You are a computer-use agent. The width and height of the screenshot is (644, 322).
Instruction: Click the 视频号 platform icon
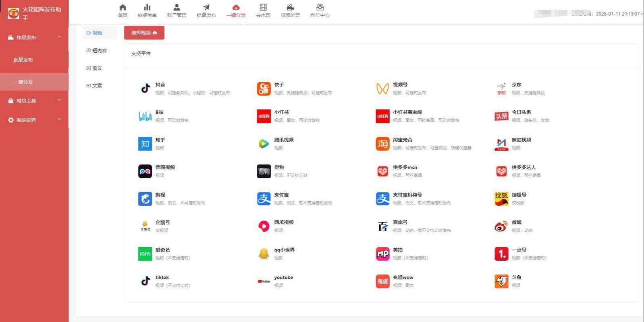tap(382, 89)
